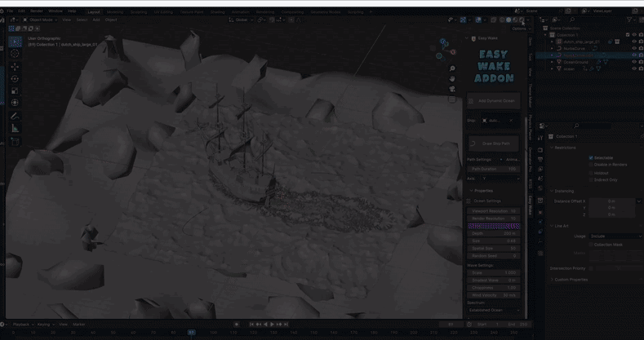Open the Established Ocean spectrum dropdown
This screenshot has width=644, height=340.
494,310
